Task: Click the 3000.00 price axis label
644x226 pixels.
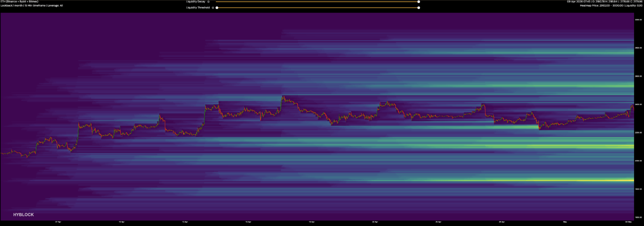Action: tap(638, 20)
